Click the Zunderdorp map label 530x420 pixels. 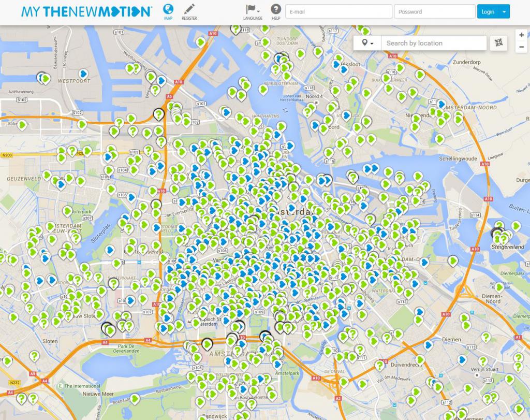click(x=467, y=62)
